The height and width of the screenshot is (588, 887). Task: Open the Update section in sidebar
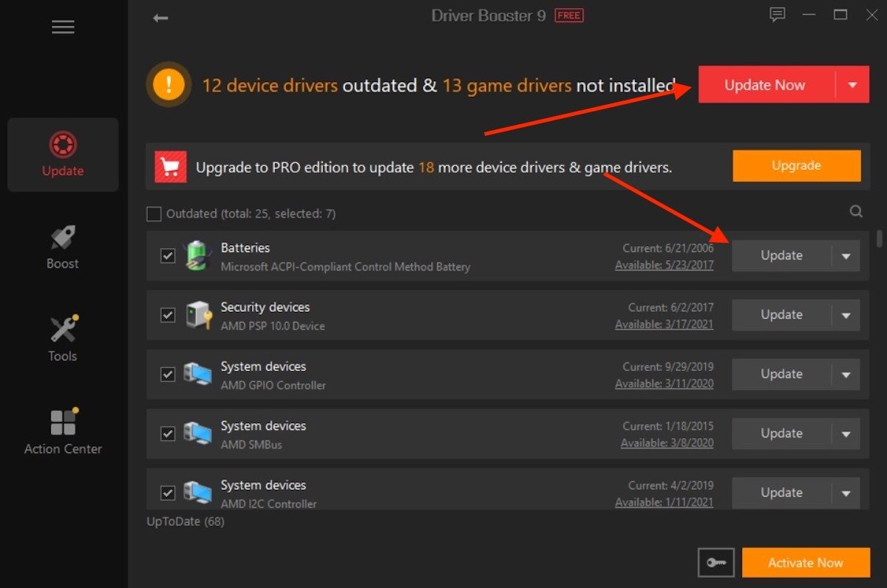tap(63, 154)
